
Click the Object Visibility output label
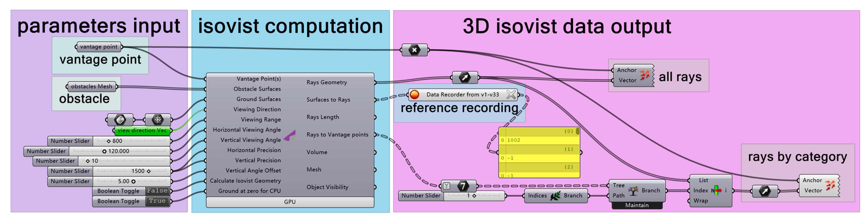pos(327,187)
